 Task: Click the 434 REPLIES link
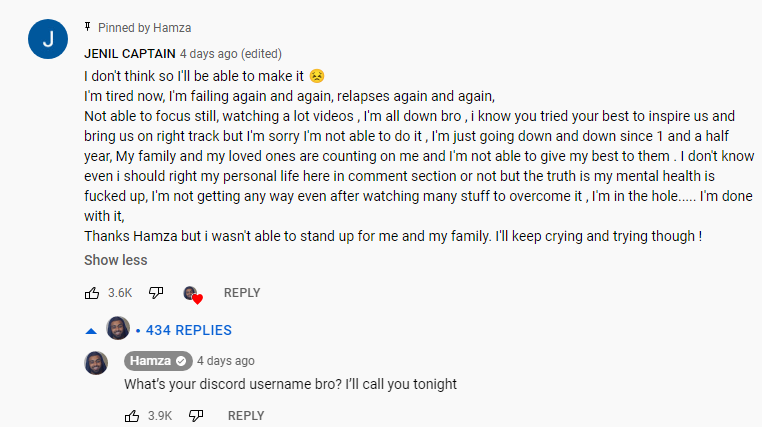tap(189, 330)
